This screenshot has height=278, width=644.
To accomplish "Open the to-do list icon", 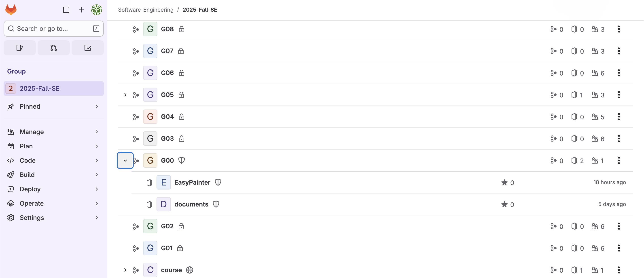I will [x=87, y=48].
